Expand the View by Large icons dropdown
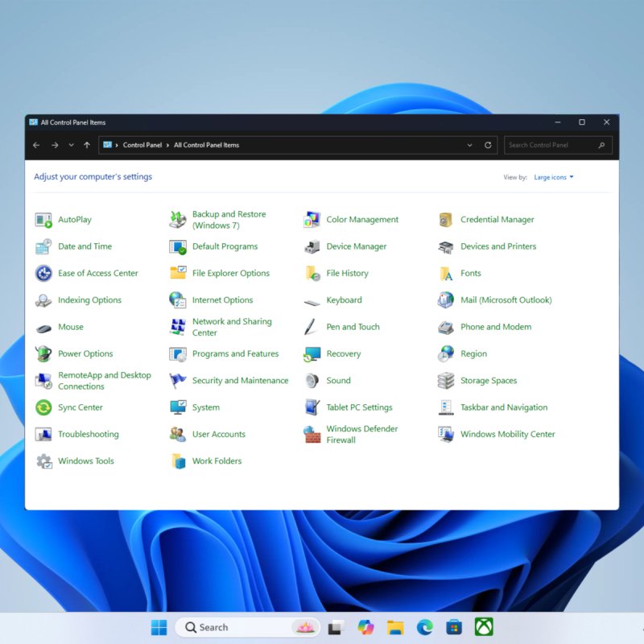 554,177
